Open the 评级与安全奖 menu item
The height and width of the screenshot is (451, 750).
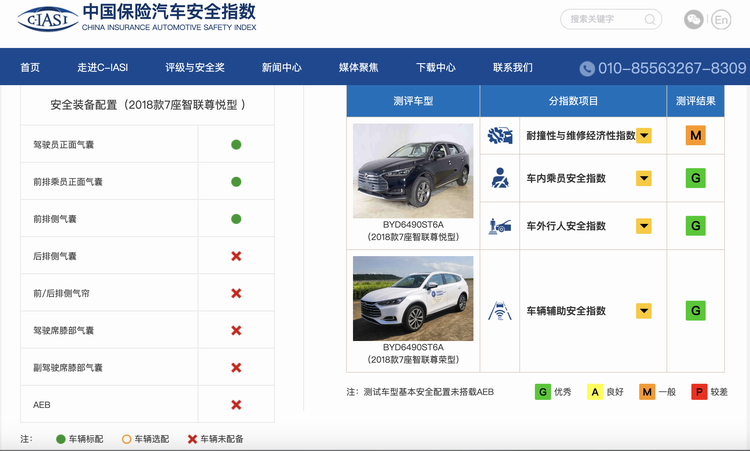tap(195, 67)
